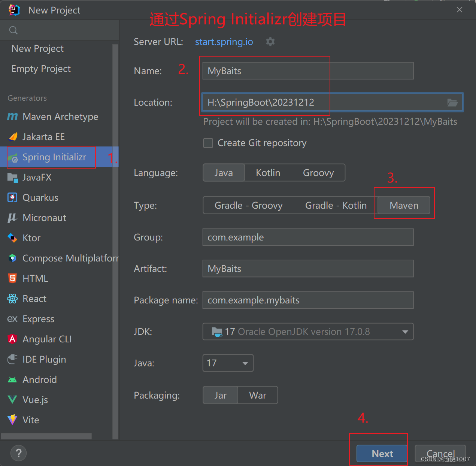Click the Compose Multiplatform hexagon icon
Screen dimensions: 476x466
point(13,258)
